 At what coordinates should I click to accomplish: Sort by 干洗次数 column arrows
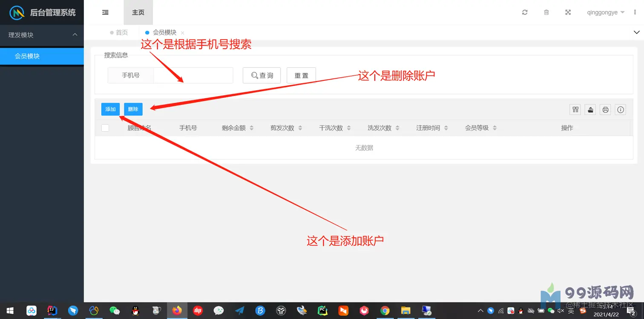(349, 128)
